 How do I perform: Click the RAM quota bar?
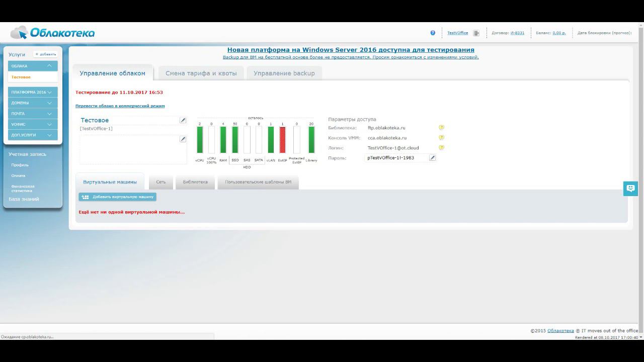pos(223,140)
